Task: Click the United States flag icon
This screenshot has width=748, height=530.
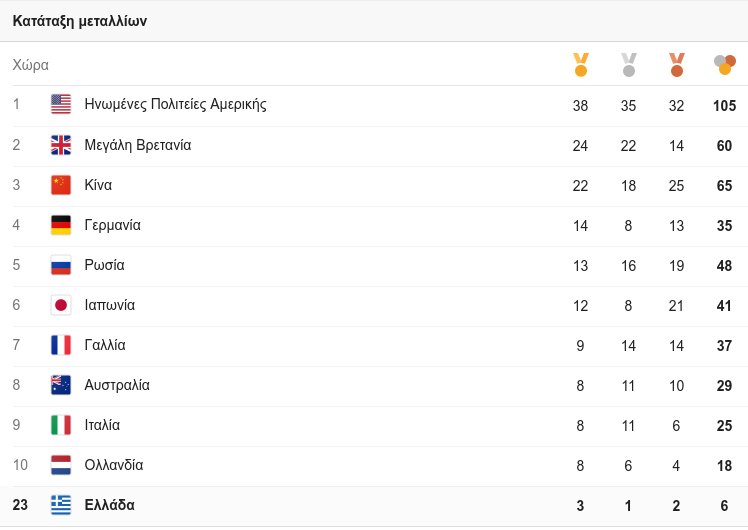Action: [61, 105]
